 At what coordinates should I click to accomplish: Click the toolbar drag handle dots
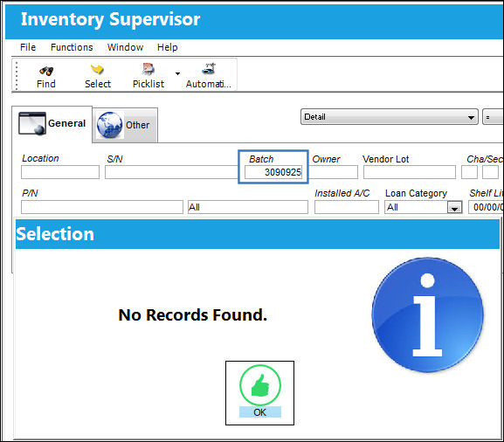point(17,75)
